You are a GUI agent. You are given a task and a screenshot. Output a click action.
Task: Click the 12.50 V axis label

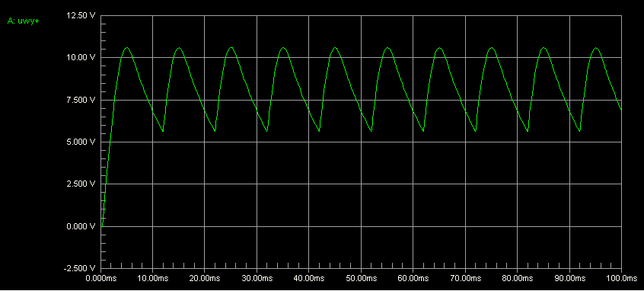point(81,16)
